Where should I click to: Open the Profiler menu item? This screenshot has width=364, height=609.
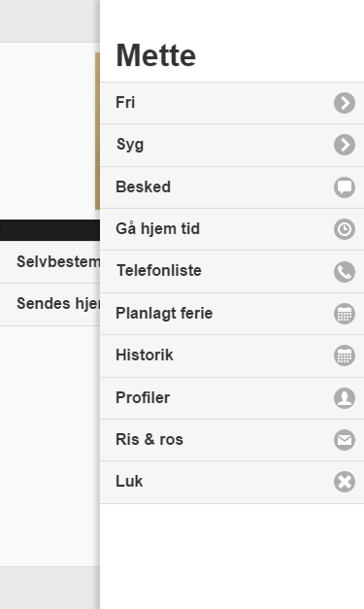coord(232,397)
